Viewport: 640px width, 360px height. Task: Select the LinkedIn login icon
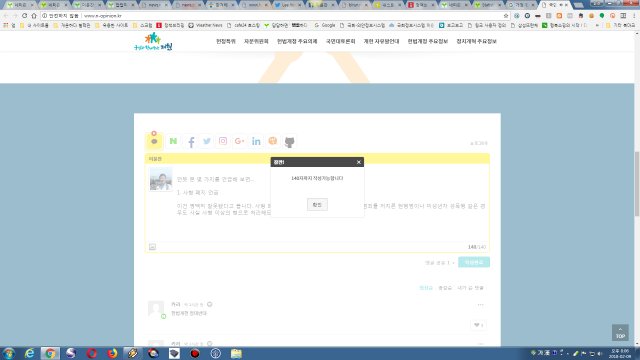[256, 141]
